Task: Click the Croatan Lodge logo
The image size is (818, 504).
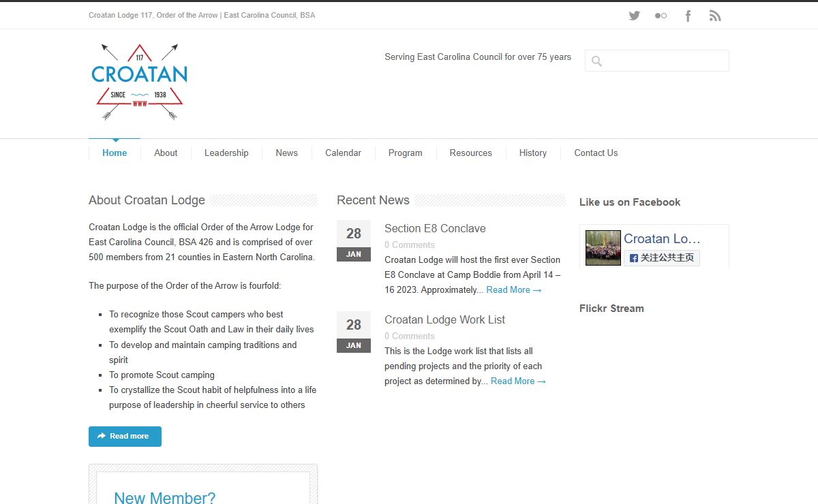Action: 140,82
